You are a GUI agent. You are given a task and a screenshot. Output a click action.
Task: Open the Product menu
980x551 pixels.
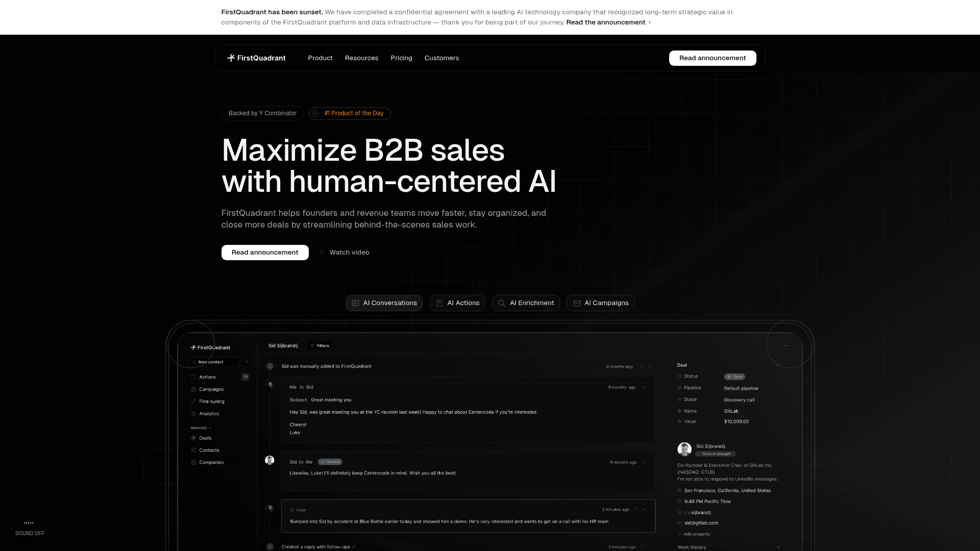point(320,58)
